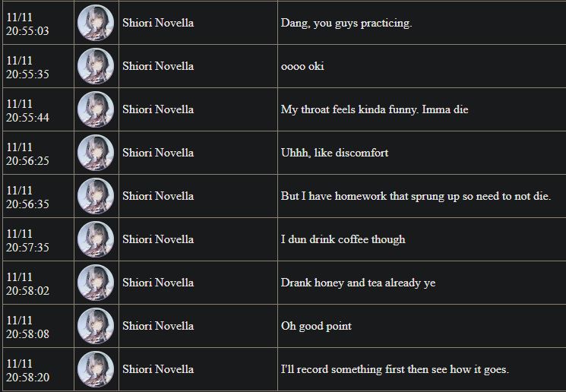Viewport: 566px width, 392px height.
Task: Select the avatar next to the 20:55:44 message
Action: (96, 109)
